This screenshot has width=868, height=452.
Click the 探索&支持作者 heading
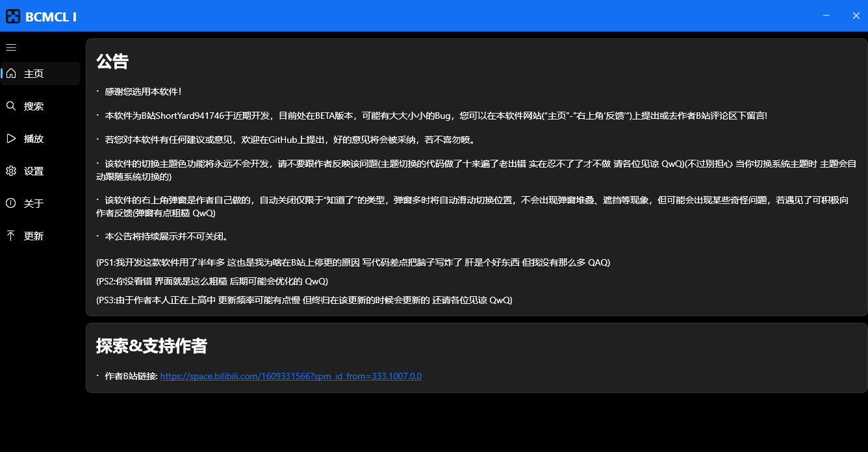tap(152, 346)
